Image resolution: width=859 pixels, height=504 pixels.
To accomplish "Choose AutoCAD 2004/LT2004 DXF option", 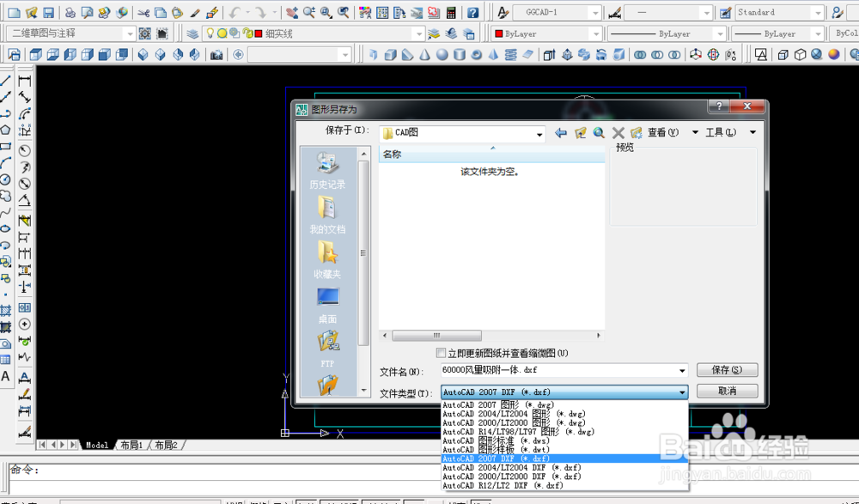I will point(564,467).
